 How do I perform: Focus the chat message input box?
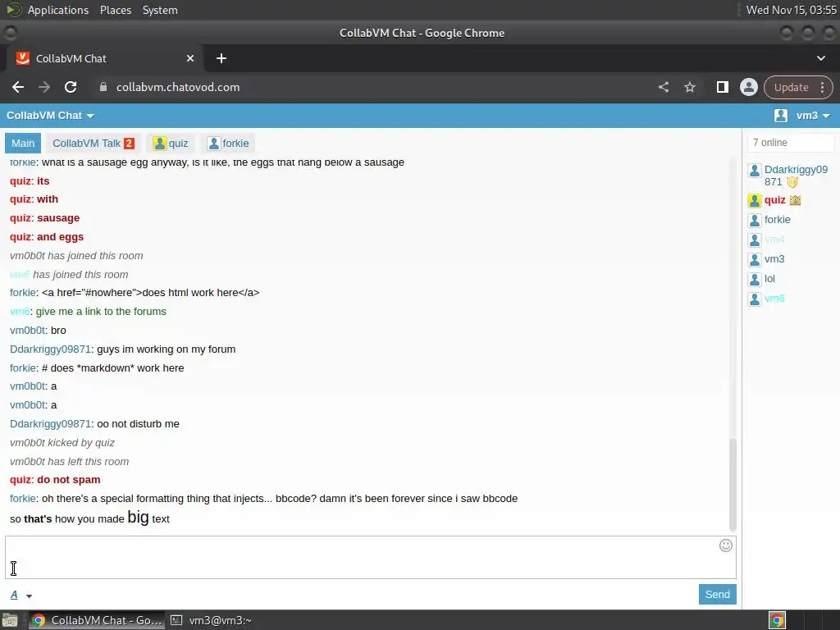[371, 557]
